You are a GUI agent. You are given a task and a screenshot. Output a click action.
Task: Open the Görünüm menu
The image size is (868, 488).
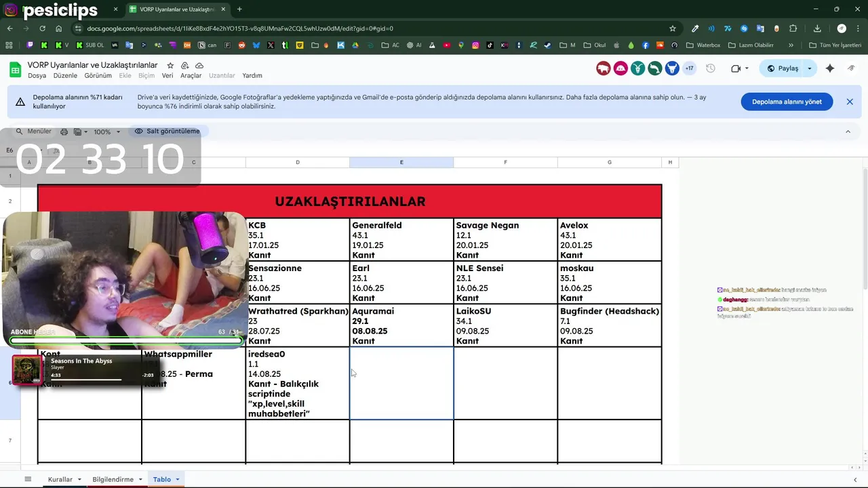98,76
